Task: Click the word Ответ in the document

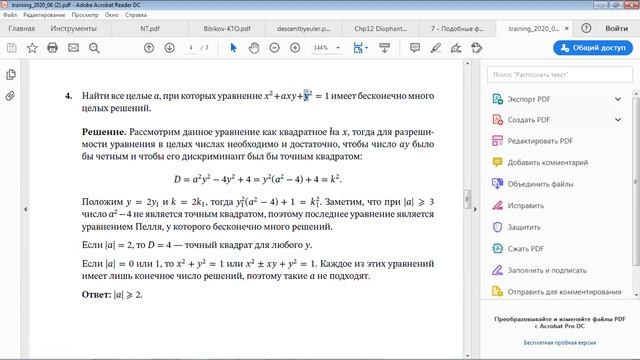Action: click(96, 295)
